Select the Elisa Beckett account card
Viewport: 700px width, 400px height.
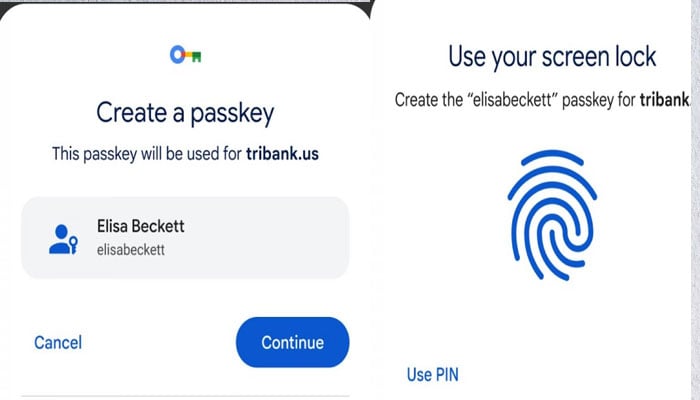coord(186,237)
